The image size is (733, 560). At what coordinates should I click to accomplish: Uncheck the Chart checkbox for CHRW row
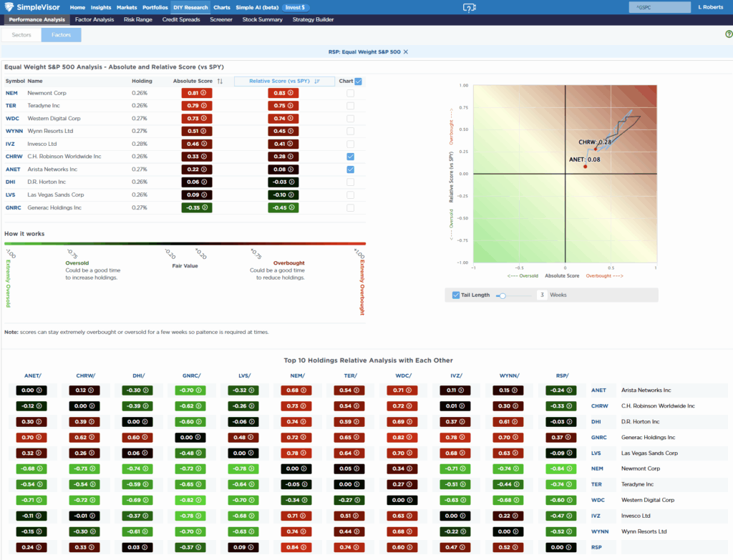[351, 156]
